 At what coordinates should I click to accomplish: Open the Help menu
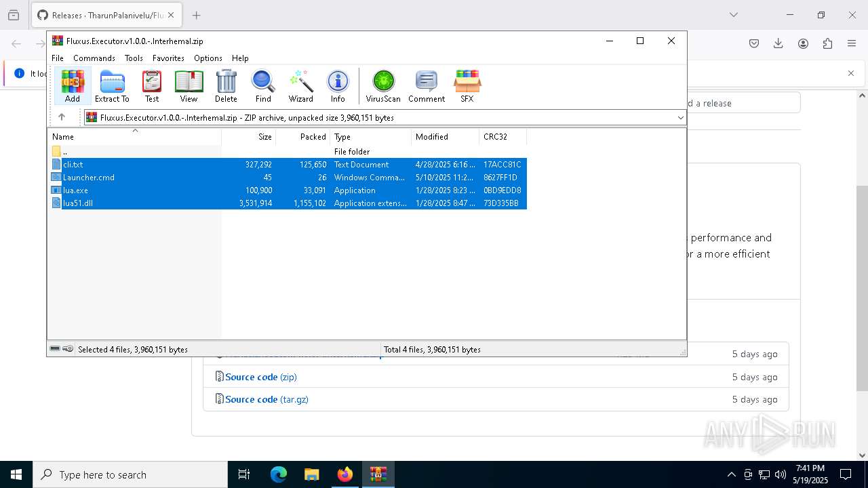tap(240, 58)
